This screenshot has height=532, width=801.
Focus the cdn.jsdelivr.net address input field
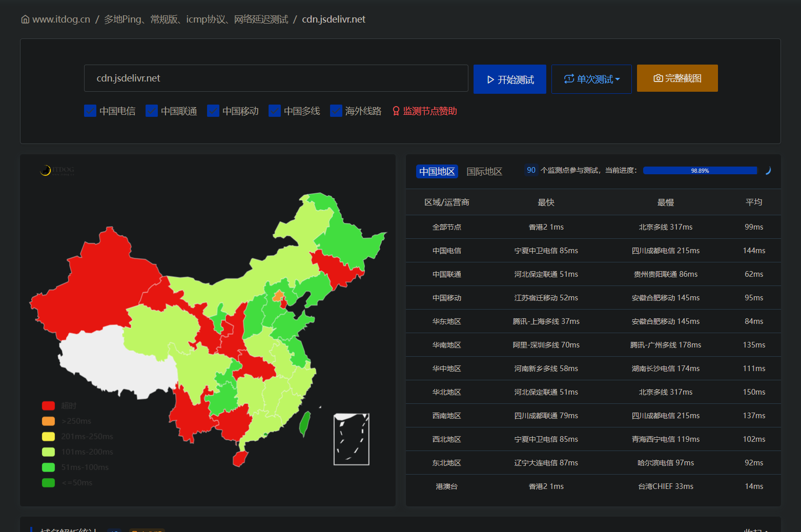coord(276,78)
